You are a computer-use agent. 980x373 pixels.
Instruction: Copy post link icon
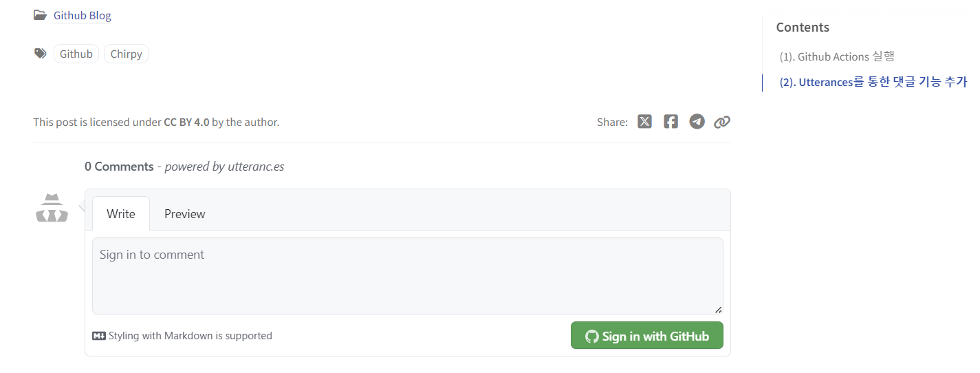(721, 122)
